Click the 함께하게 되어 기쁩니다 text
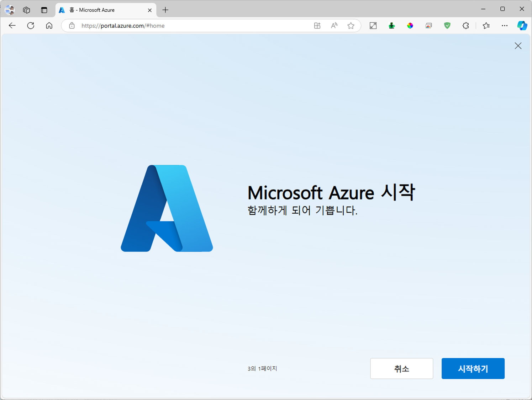Viewport: 532px width, 400px height. pos(302,210)
